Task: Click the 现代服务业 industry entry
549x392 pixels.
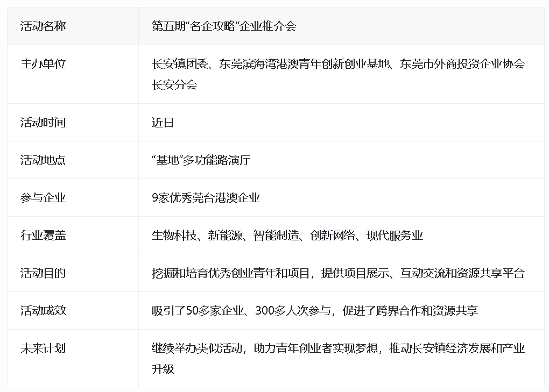Action: click(395, 236)
